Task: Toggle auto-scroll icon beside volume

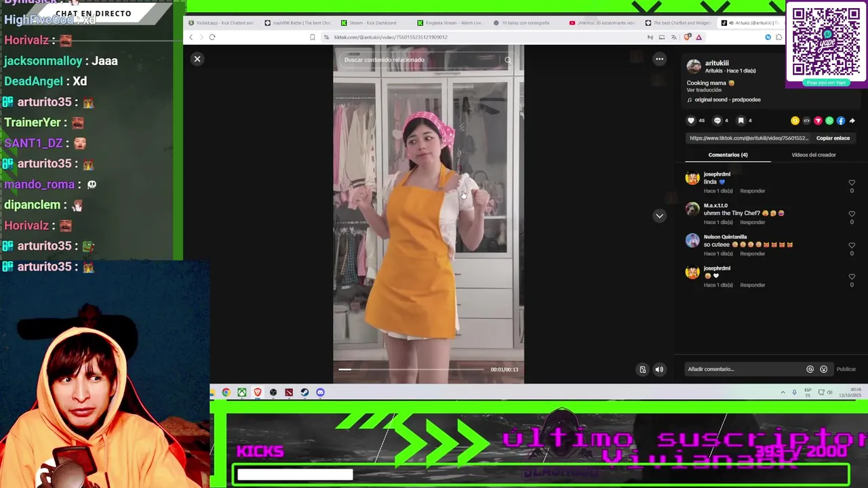Action: [x=643, y=369]
